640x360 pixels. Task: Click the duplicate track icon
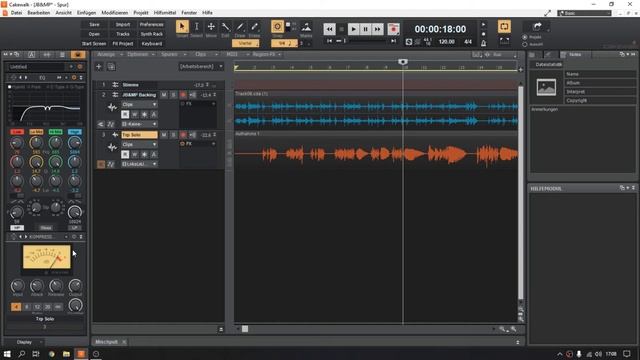(x=111, y=67)
